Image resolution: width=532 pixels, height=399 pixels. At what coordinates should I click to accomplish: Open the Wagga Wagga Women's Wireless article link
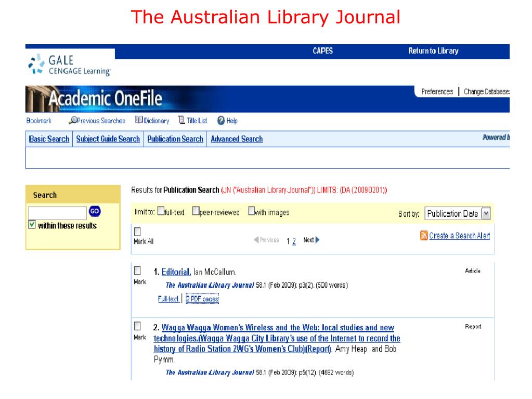click(277, 338)
